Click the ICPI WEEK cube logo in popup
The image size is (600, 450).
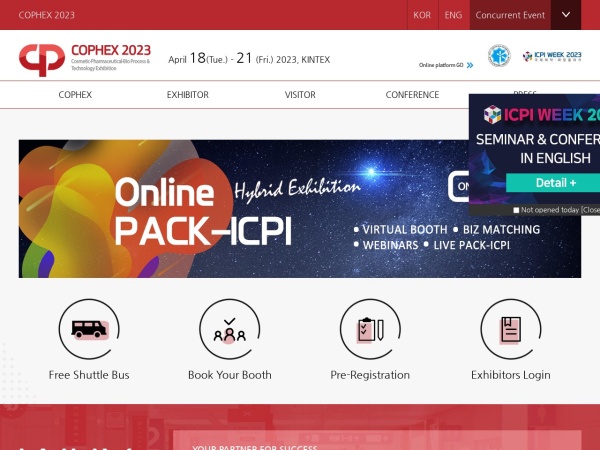[492, 114]
